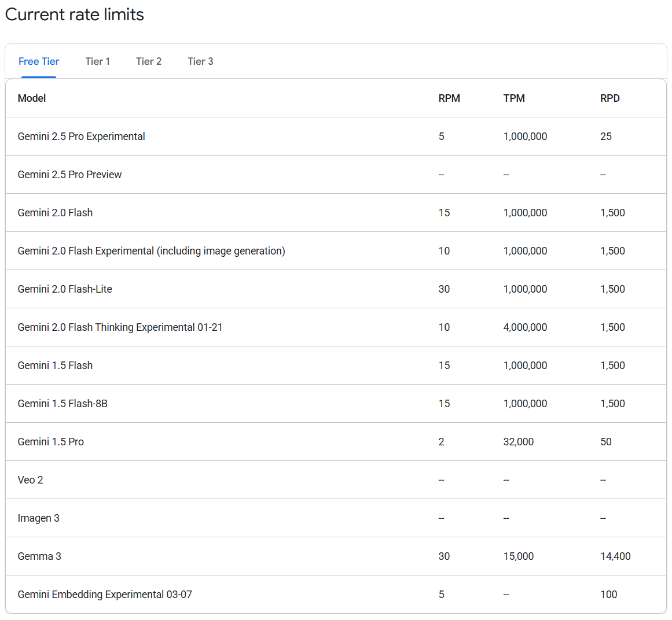Click the Current rate limits heading
This screenshot has width=672, height=620.
click(x=74, y=14)
